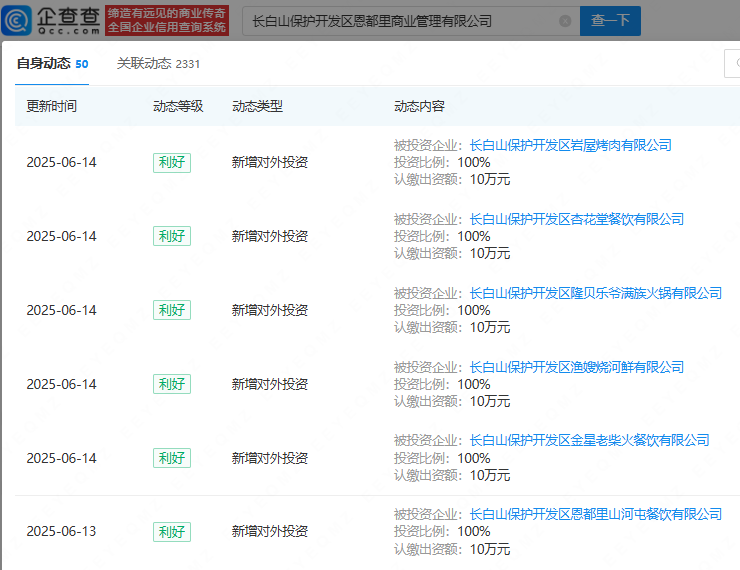This screenshot has width=740, height=570.
Task: Click the 利好 tag in the 金星老柴火 row
Action: coord(172,458)
